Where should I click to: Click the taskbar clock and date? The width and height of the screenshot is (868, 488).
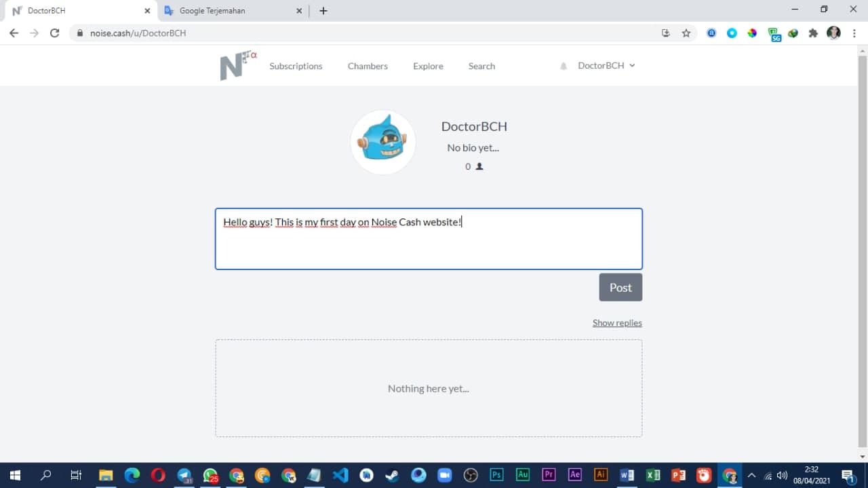pyautogui.click(x=812, y=475)
